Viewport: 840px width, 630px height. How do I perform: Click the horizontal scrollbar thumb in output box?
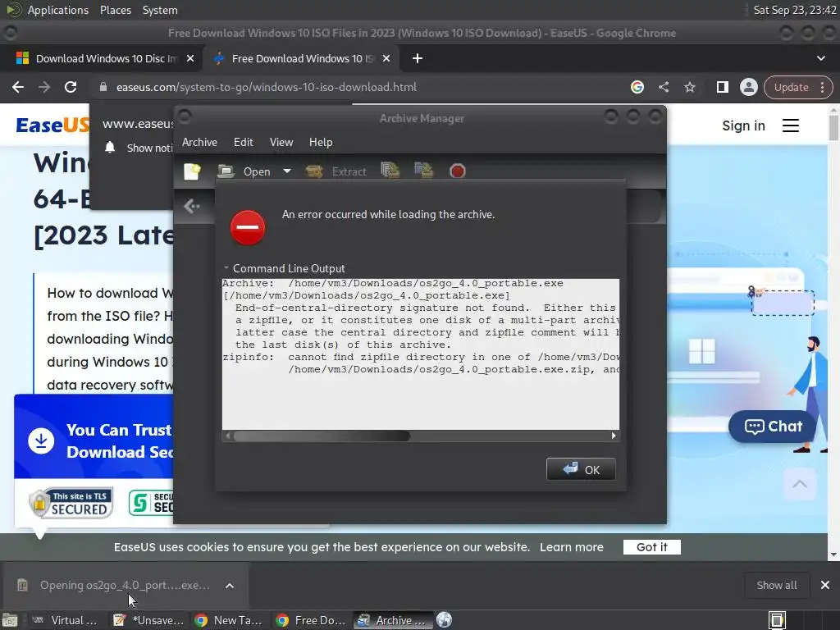tap(322, 436)
